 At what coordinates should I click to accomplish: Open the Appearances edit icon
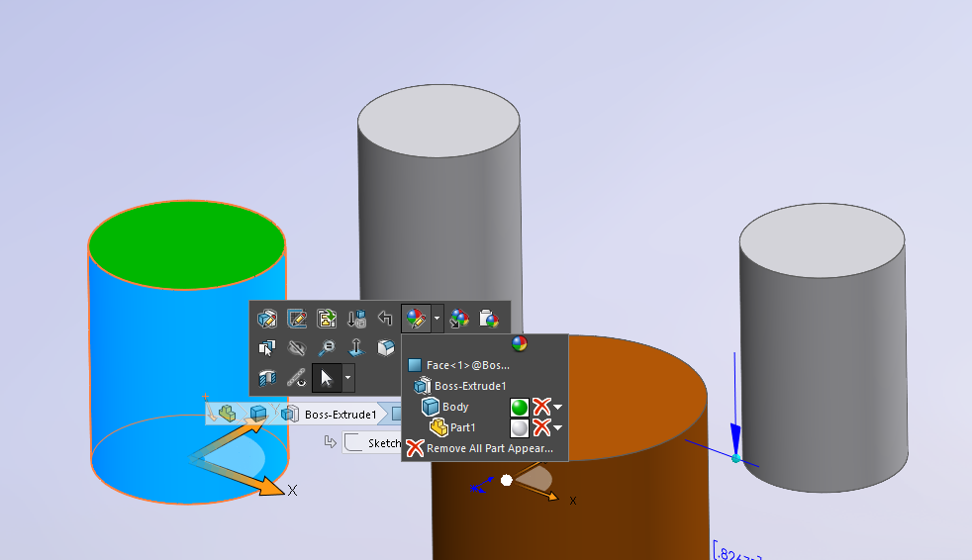pyautogui.click(x=416, y=319)
